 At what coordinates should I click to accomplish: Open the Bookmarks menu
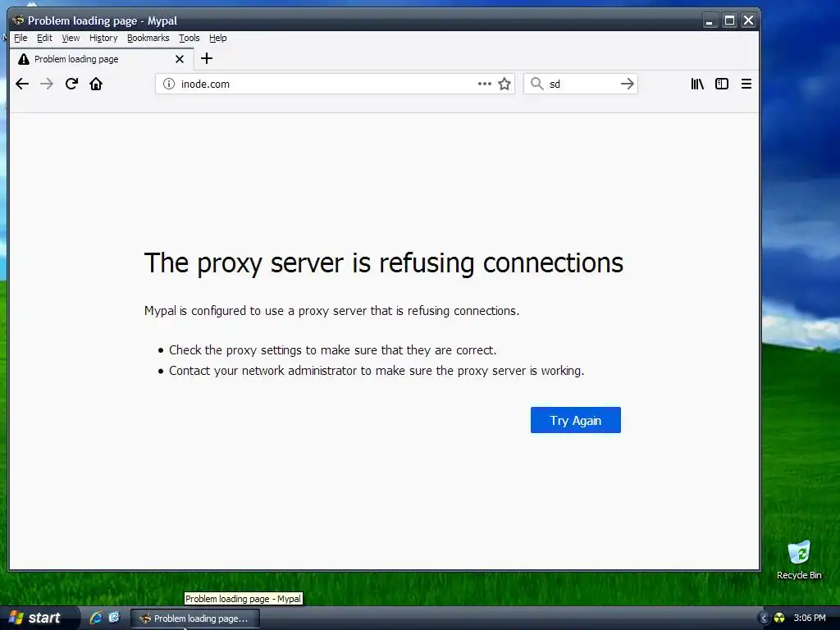(148, 38)
